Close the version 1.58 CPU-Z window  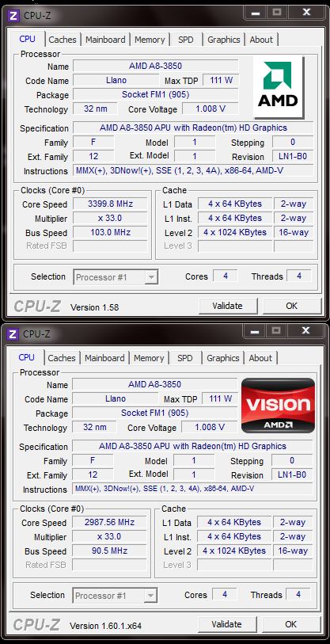coord(306,13)
